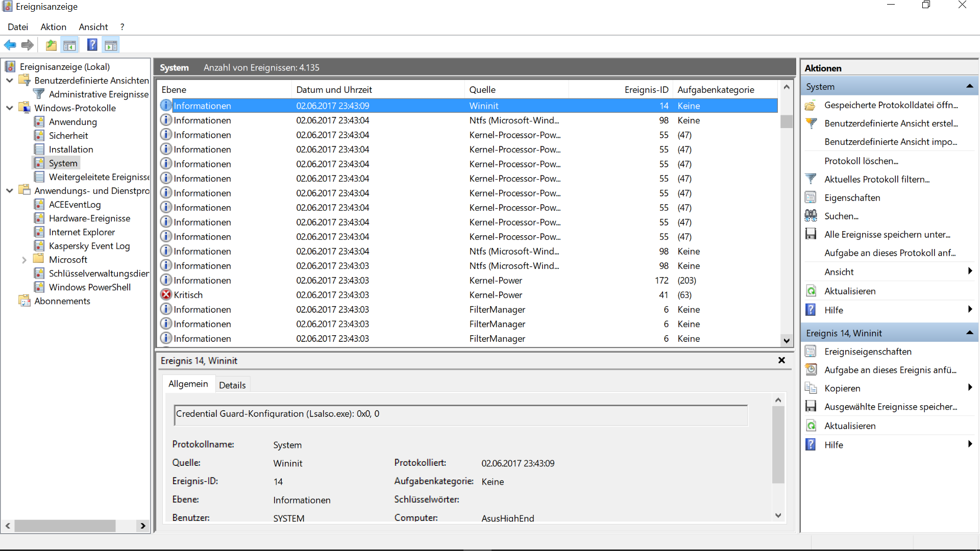Open the Aktion menu
This screenshot has height=551, width=980.
[53, 27]
